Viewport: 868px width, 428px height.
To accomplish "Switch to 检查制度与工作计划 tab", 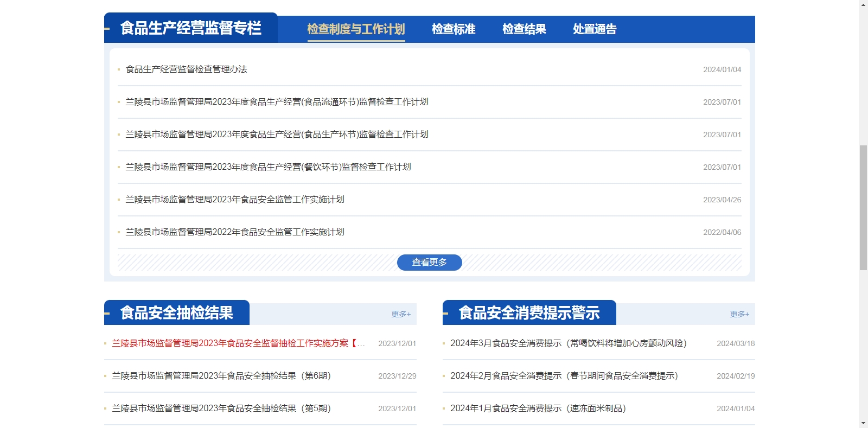I will coord(356,29).
